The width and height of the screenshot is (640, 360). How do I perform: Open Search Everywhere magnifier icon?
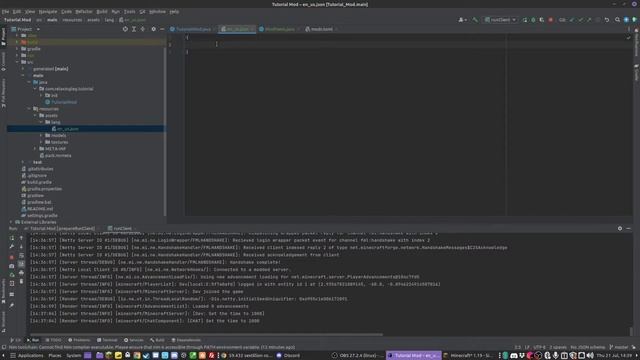618,20
